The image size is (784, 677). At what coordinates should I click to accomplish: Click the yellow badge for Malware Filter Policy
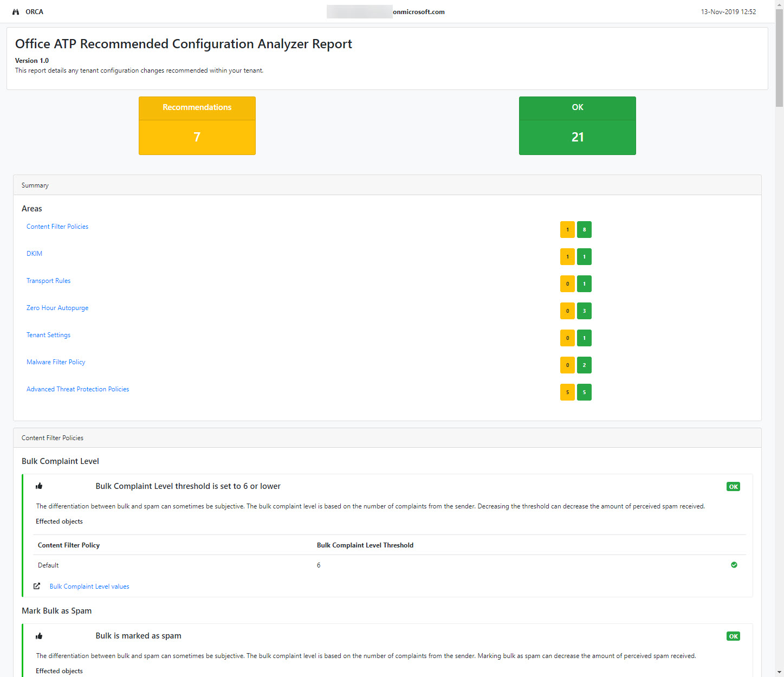click(x=567, y=365)
